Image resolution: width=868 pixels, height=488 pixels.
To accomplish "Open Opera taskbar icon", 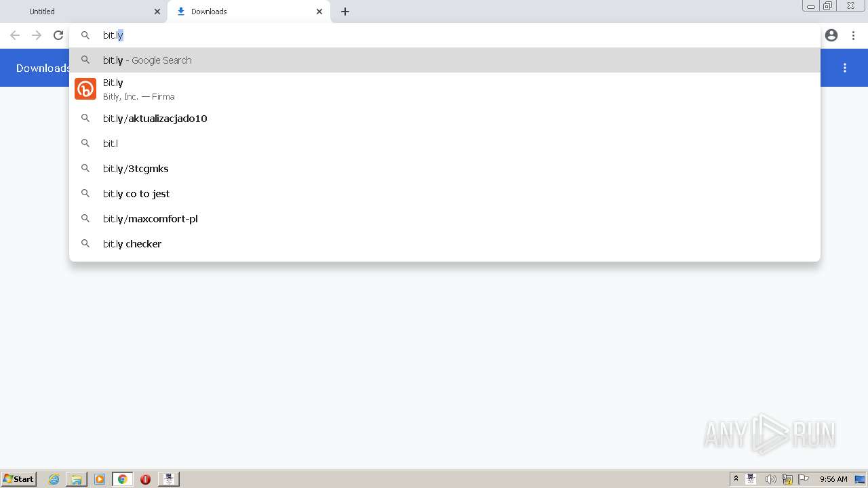I will click(145, 479).
